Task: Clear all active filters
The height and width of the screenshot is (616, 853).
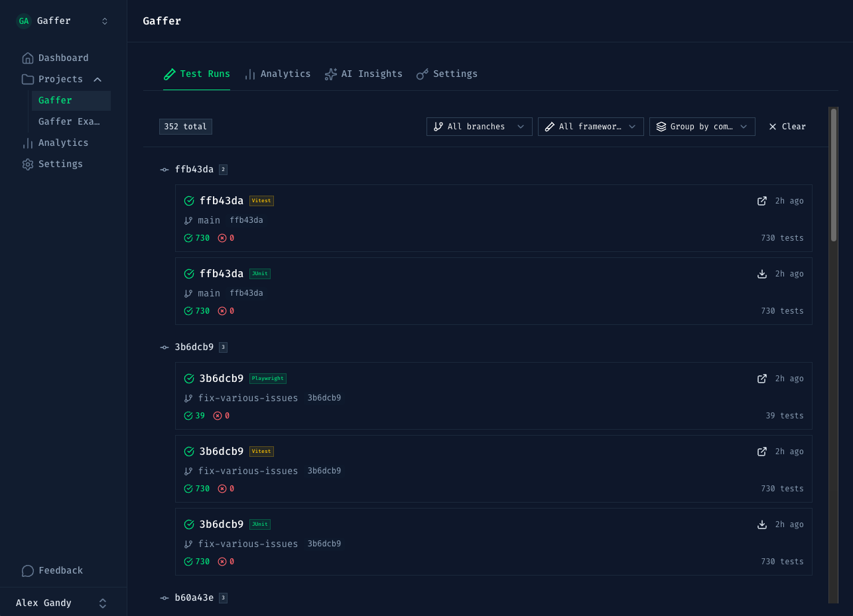Action: pyautogui.click(x=787, y=126)
